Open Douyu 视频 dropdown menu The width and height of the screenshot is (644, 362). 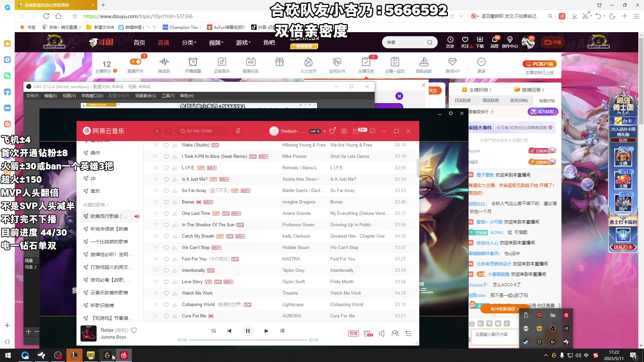point(216,43)
